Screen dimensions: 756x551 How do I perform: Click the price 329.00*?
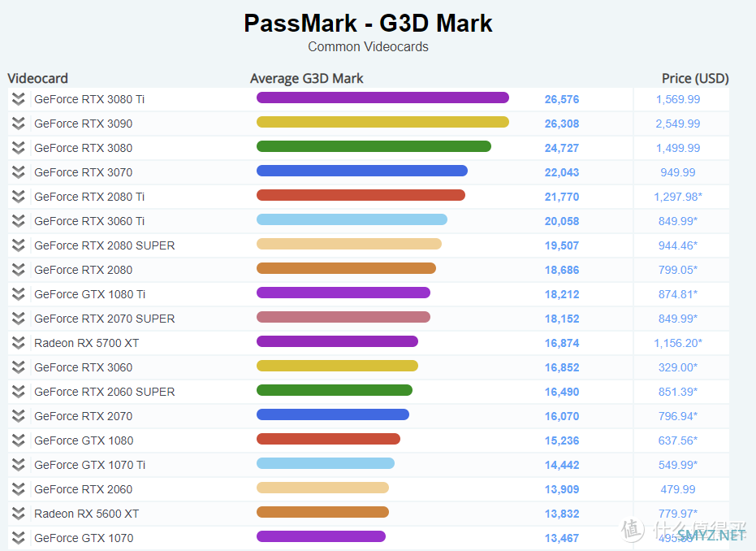click(678, 367)
